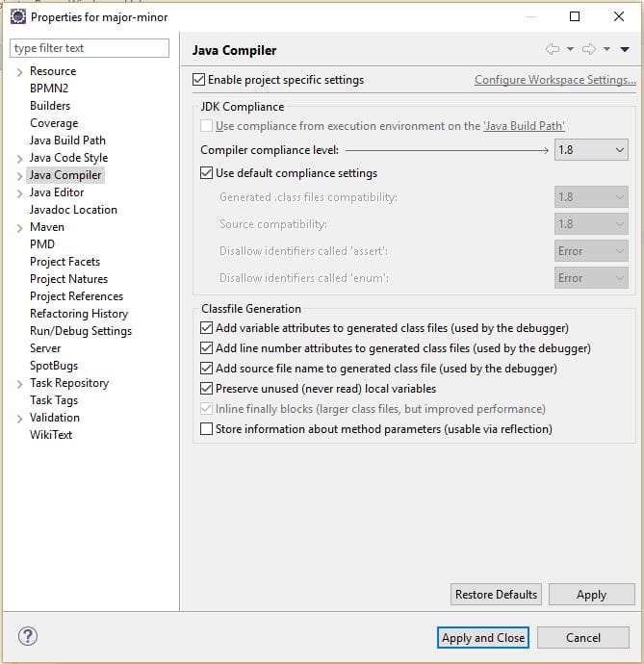This screenshot has height=664, width=644.
Task: Click the type filter text field
Action: (x=90, y=48)
